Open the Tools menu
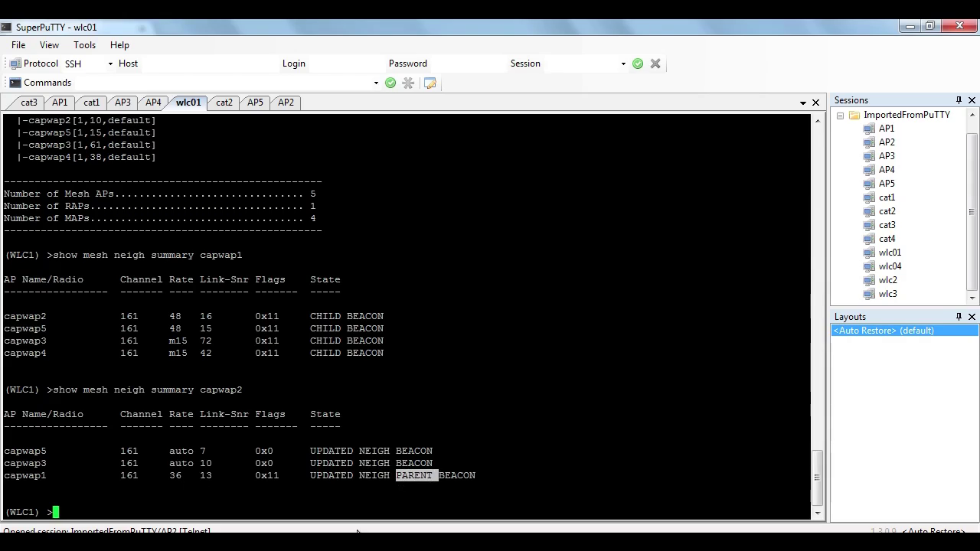This screenshot has width=980, height=551. (x=84, y=45)
